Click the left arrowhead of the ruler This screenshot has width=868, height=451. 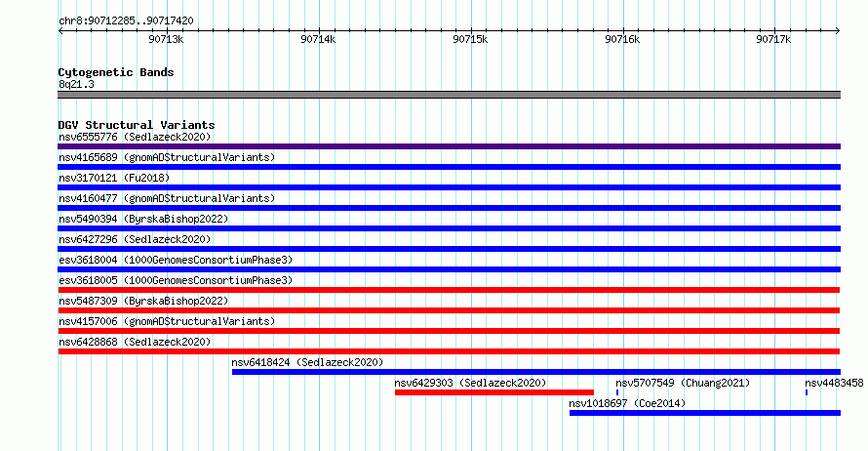tap(60, 31)
